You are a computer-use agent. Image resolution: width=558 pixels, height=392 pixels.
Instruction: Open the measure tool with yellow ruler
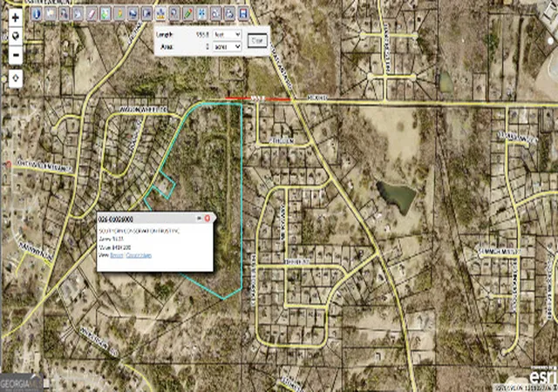click(x=160, y=14)
